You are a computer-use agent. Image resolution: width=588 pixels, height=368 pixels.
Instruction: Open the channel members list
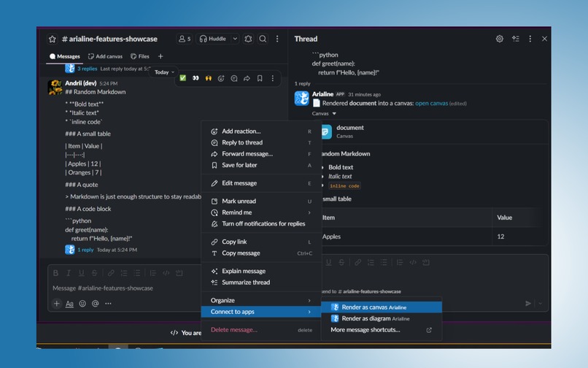pos(184,39)
